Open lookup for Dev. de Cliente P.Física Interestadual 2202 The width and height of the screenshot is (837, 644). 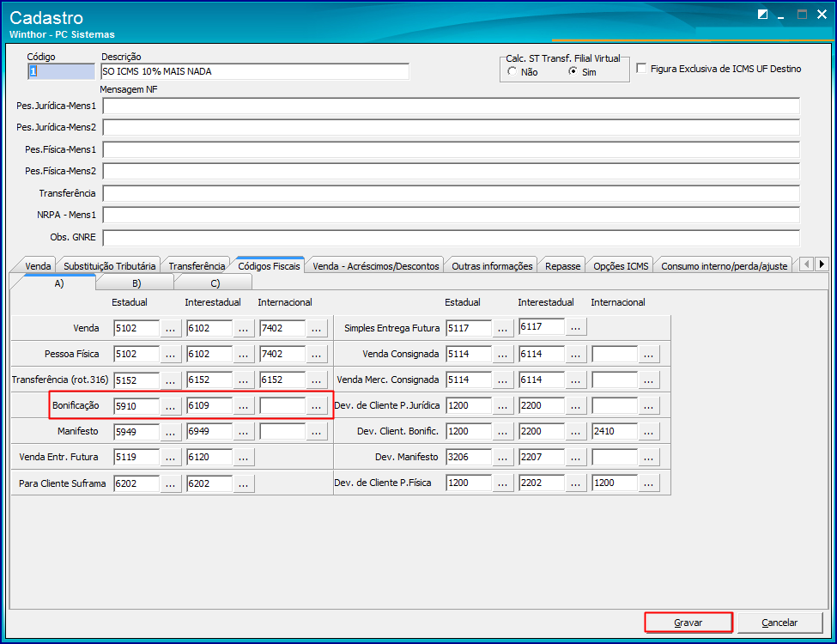575,483
